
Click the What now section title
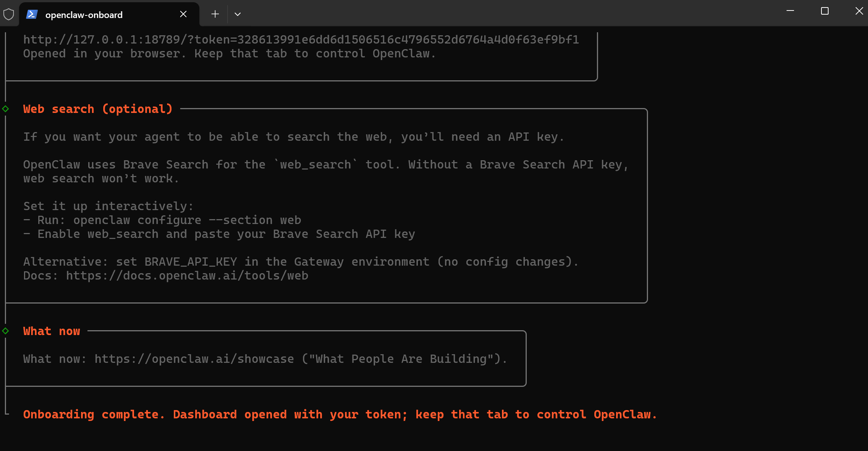click(x=51, y=331)
